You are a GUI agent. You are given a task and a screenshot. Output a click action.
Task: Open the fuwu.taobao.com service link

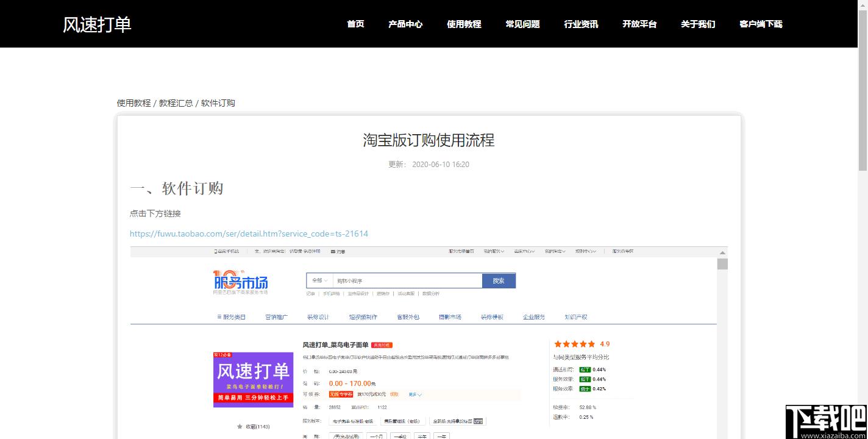point(249,234)
